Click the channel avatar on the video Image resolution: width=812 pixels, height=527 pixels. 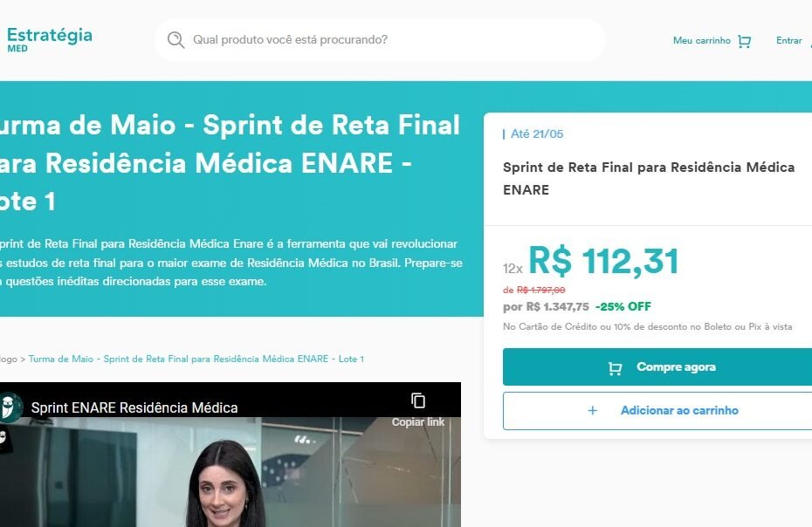[x=10, y=407]
